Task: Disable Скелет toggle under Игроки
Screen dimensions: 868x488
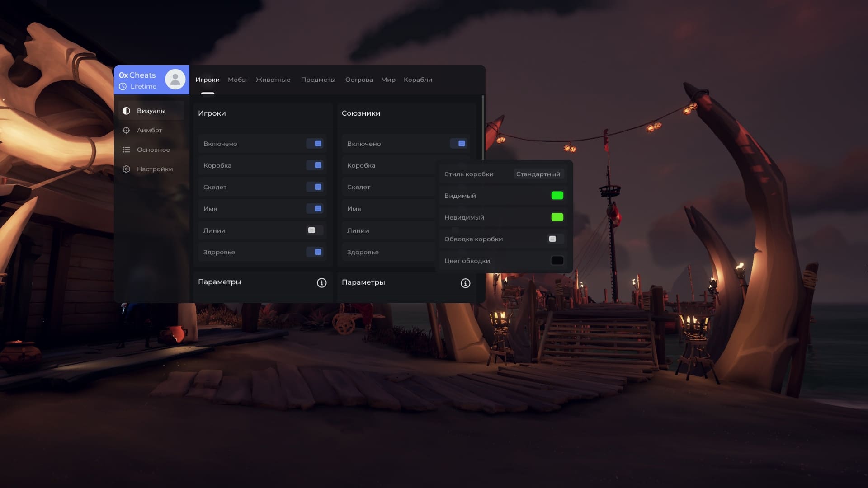Action: click(x=315, y=187)
